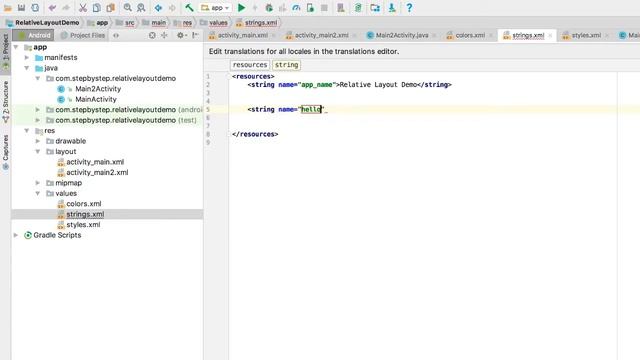Collapse the layout folder node
Image resolution: width=640 pixels, height=360 pixels.
point(38,151)
